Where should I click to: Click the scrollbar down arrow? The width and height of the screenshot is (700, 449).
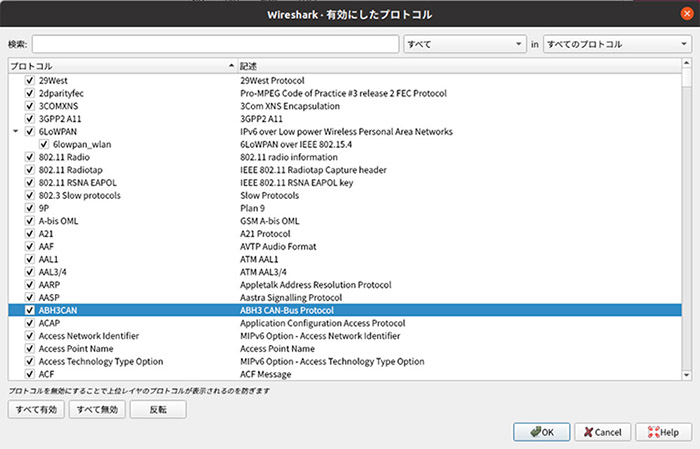click(687, 375)
